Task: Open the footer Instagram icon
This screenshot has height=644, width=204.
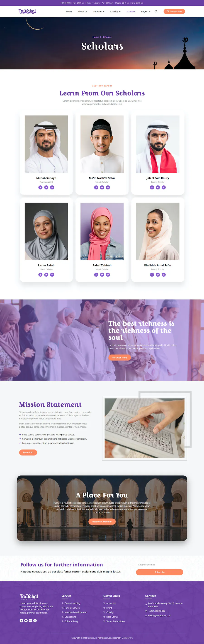Action: click(x=35, y=620)
